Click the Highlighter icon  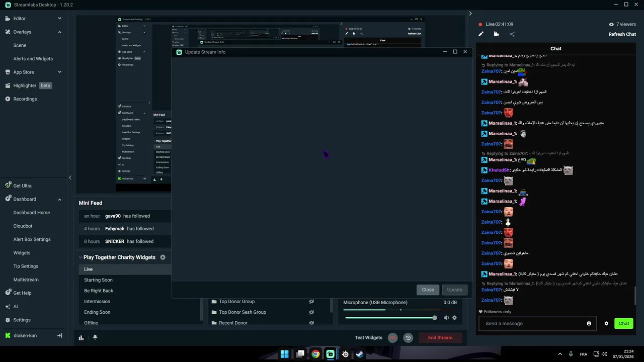click(8, 85)
